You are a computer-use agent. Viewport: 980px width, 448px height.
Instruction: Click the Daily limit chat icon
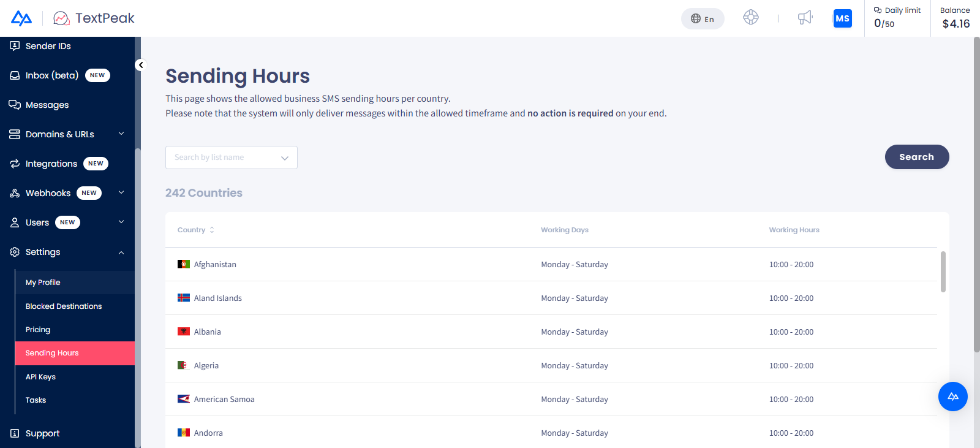878,10
